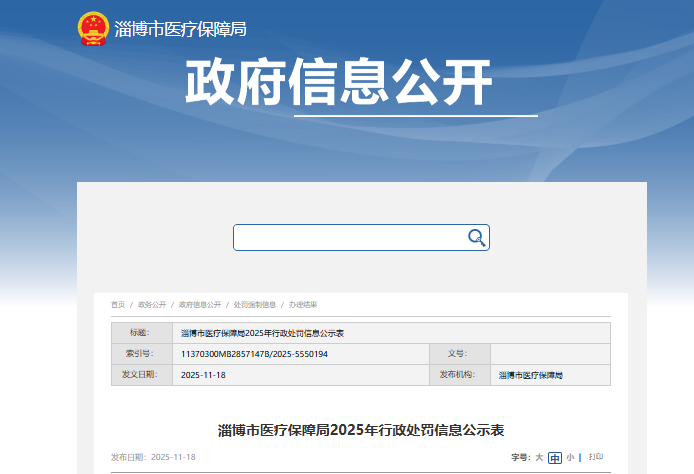Set font size to 大
The image size is (694, 474).
539,457
